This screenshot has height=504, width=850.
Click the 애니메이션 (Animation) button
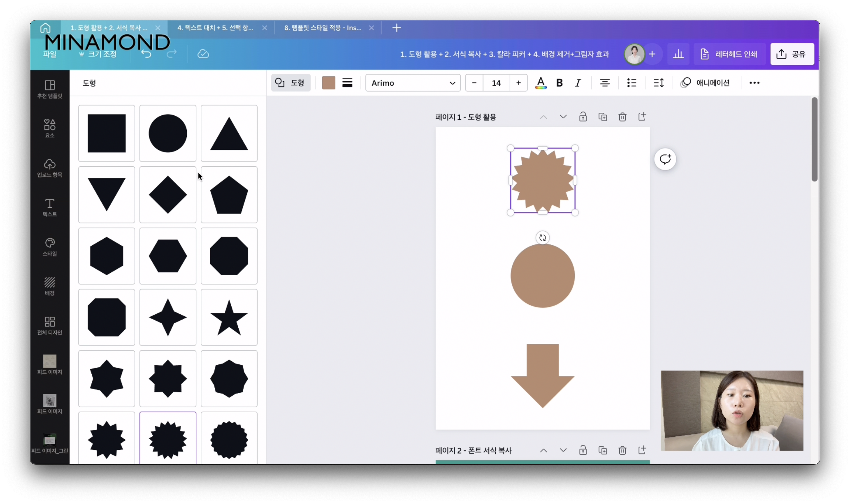point(705,83)
